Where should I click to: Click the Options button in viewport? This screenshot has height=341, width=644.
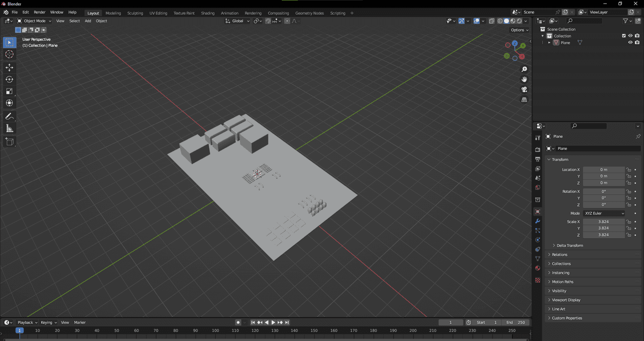(x=519, y=30)
